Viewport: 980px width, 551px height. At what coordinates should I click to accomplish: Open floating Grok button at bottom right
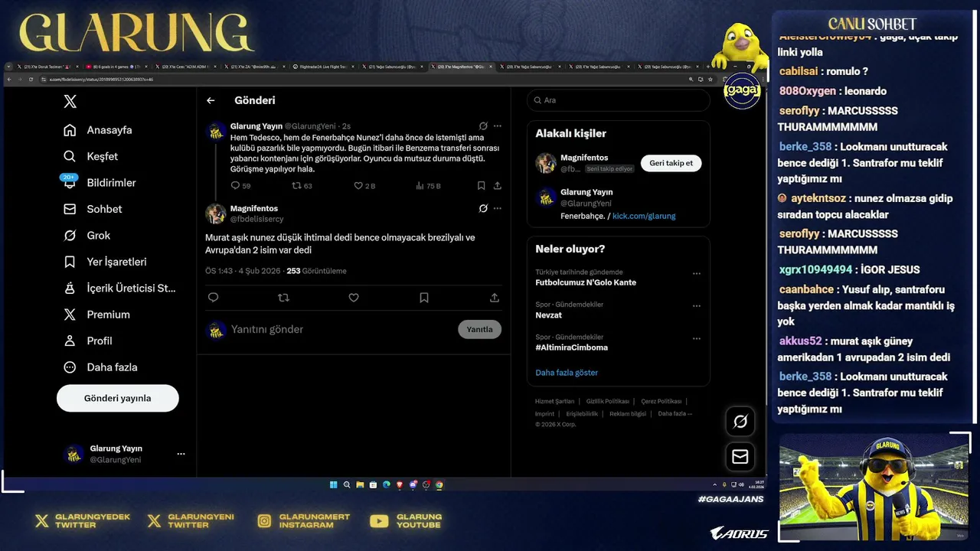click(x=740, y=421)
